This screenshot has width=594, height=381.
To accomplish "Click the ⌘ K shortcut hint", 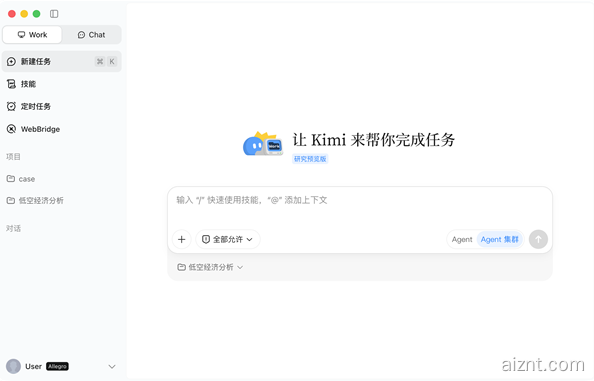I will 106,61.
